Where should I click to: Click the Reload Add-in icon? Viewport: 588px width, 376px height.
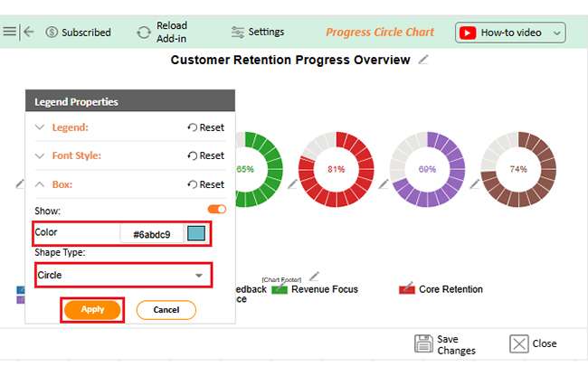click(x=144, y=33)
